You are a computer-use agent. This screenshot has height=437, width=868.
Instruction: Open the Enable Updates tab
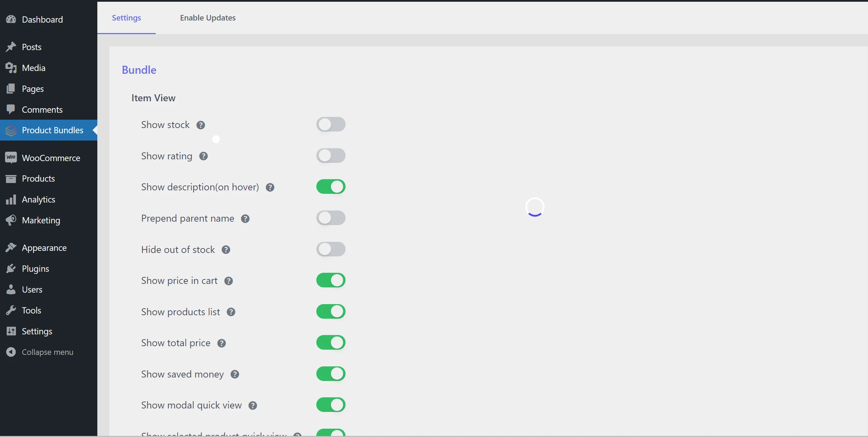coord(208,17)
